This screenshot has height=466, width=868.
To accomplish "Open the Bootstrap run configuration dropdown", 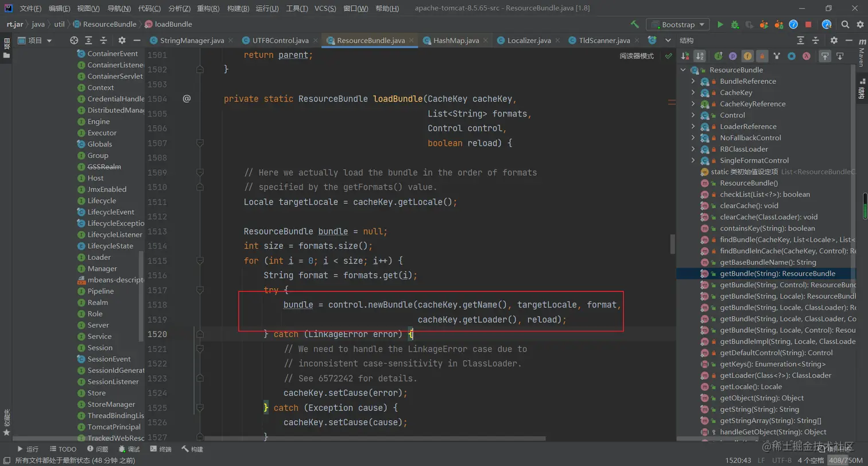I will (677, 25).
